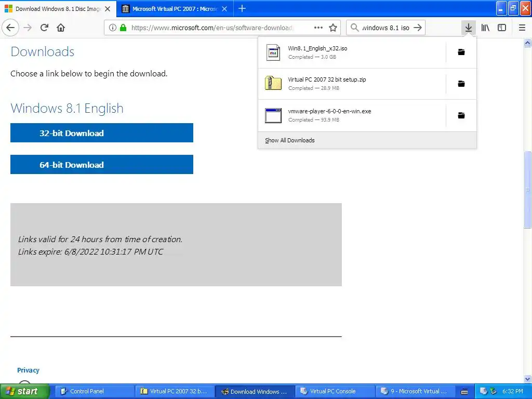Viewport: 532px width, 399px height.
Task: Open the Firefox hamburger menu
Action: 522,28
